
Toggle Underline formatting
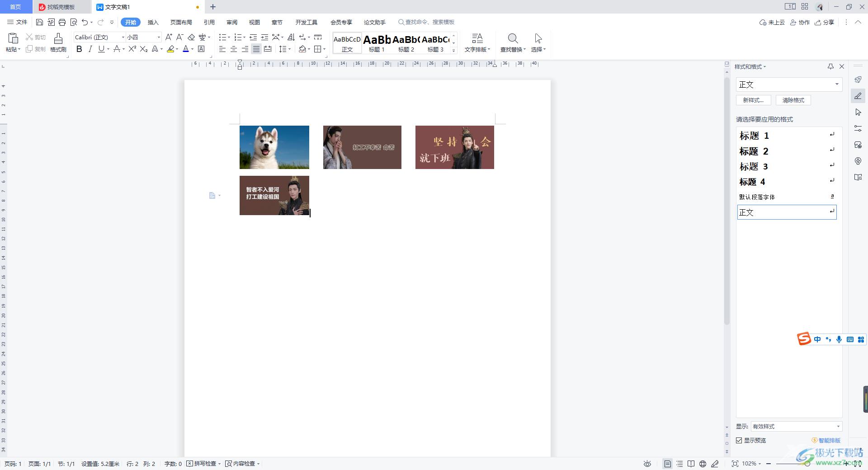click(101, 49)
